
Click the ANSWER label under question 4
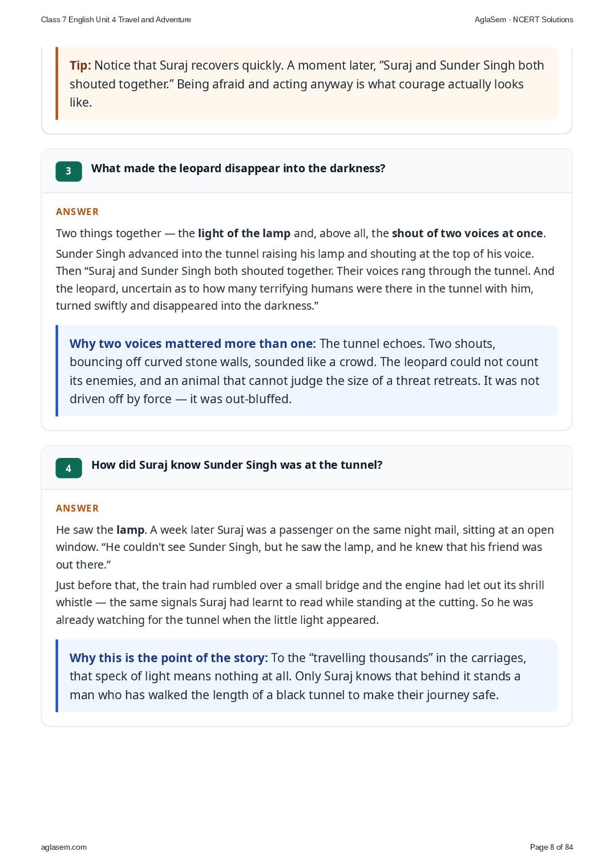[77, 508]
